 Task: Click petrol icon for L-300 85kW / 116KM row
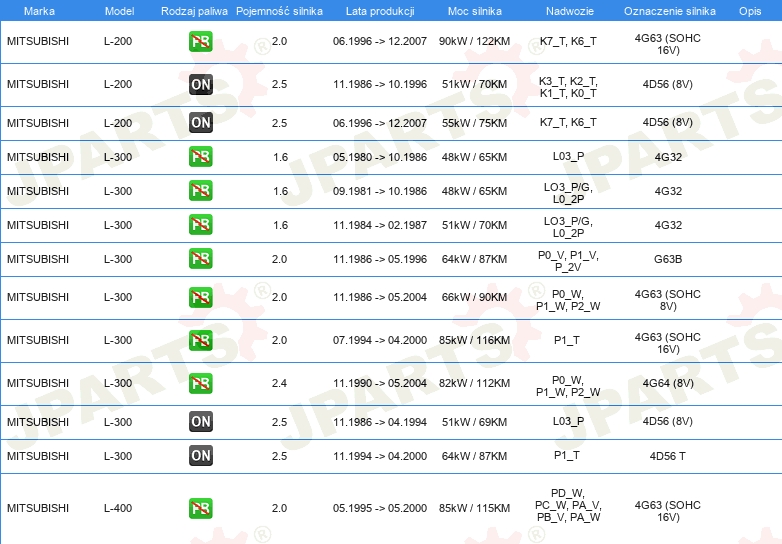201,340
